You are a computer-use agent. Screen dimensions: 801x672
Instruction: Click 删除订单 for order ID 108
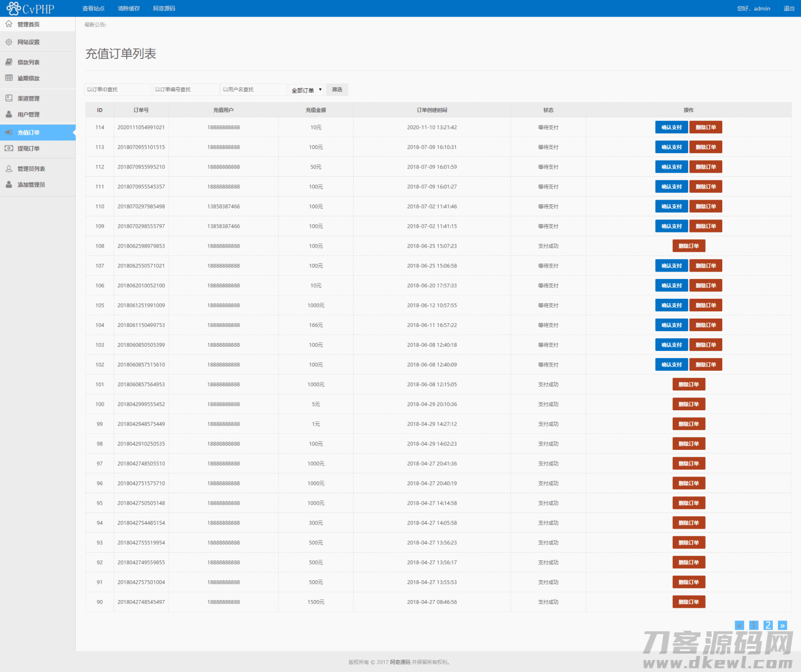coord(688,246)
